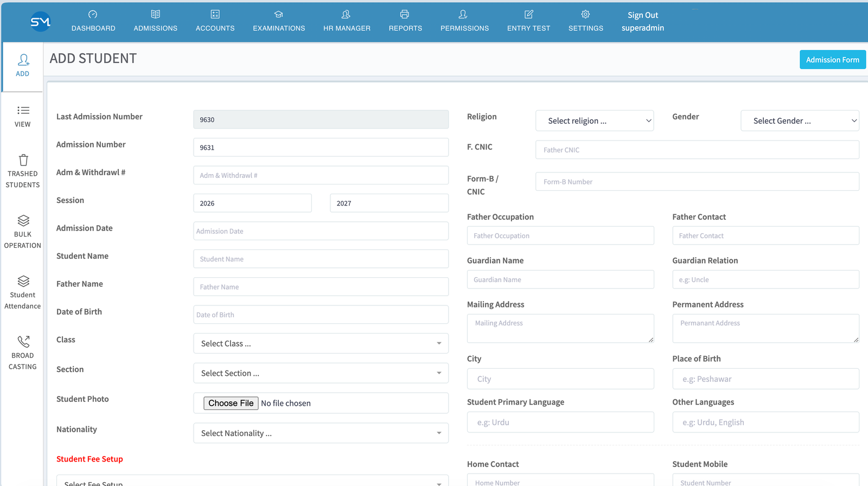Click the Student Attendance layers icon
The height and width of the screenshot is (486, 868).
[23, 282]
